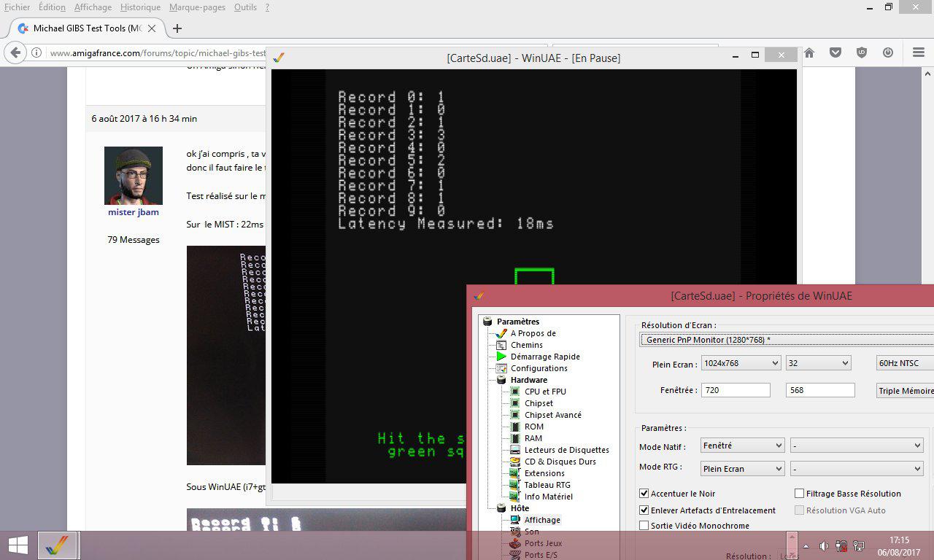Open Mode RTG Plein Ecran dropdown
Image resolution: width=934 pixels, height=560 pixels.
(743, 469)
